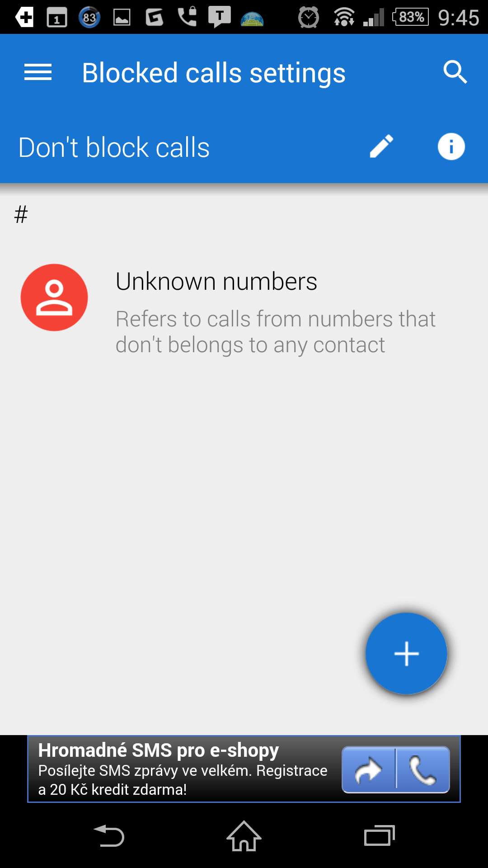Select the # section header
This screenshot has width=488, height=868.
(x=21, y=214)
